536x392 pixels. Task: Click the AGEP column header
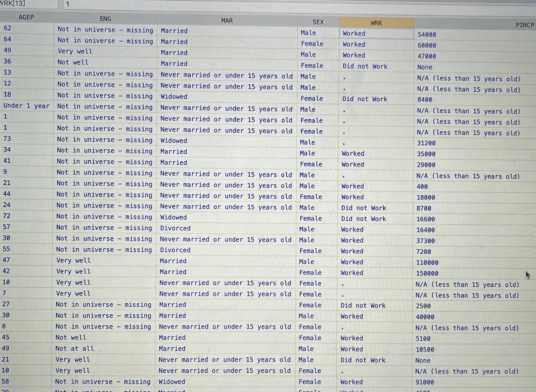pos(26,17)
